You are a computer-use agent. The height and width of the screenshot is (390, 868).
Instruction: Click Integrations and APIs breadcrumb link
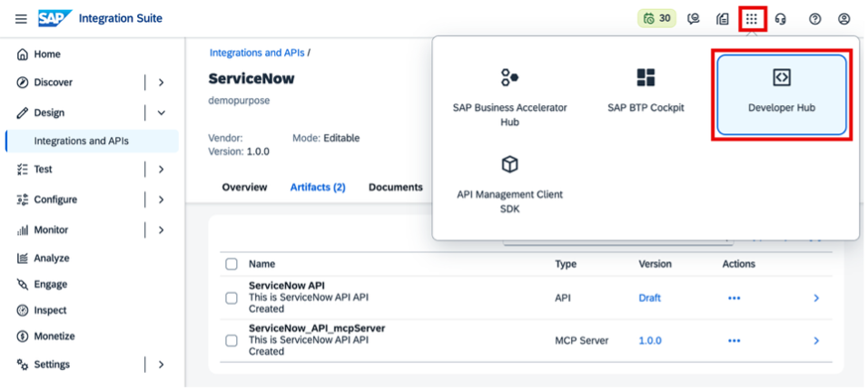pos(257,54)
